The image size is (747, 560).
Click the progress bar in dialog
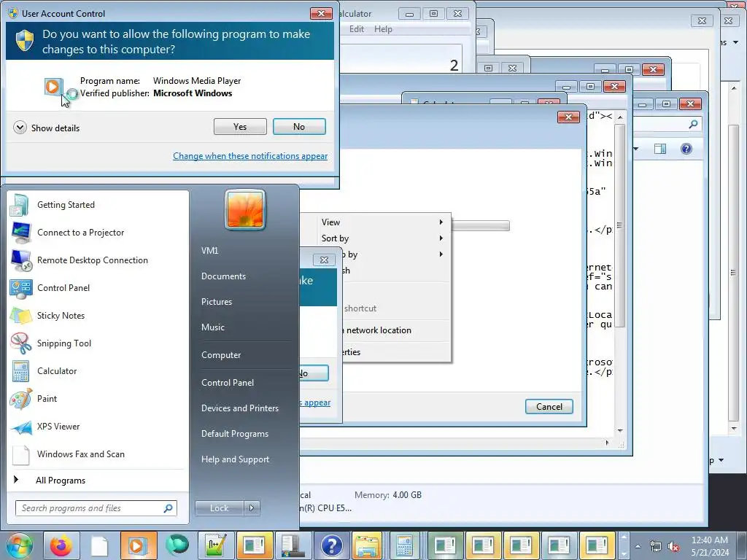click(x=480, y=226)
